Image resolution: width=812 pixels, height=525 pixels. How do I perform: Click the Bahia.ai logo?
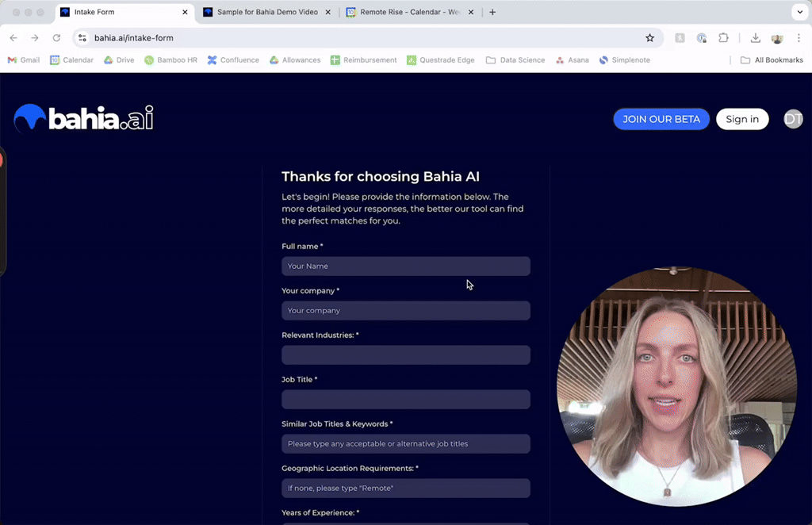pyautogui.click(x=83, y=119)
